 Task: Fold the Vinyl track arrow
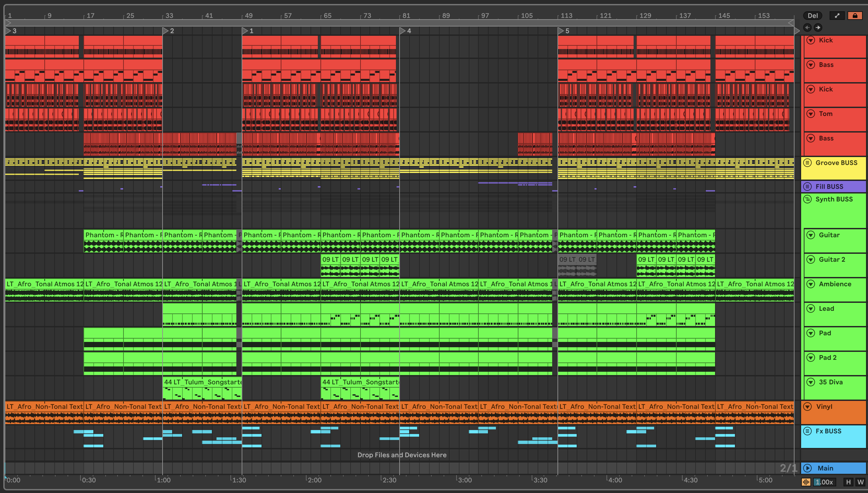[x=807, y=406]
